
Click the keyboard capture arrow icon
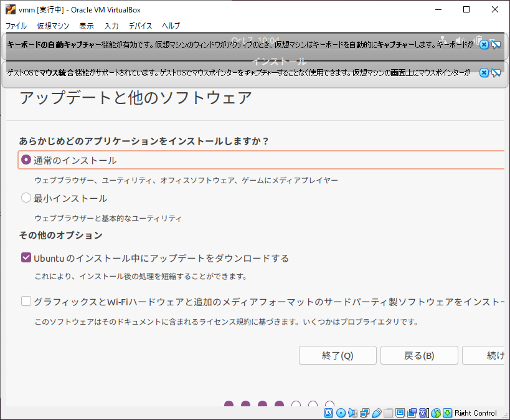(x=448, y=413)
